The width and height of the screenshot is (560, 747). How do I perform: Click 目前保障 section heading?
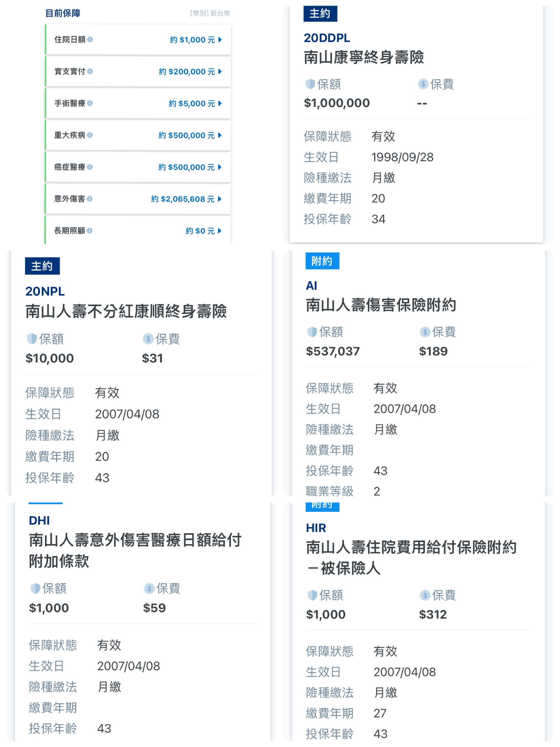(x=63, y=13)
